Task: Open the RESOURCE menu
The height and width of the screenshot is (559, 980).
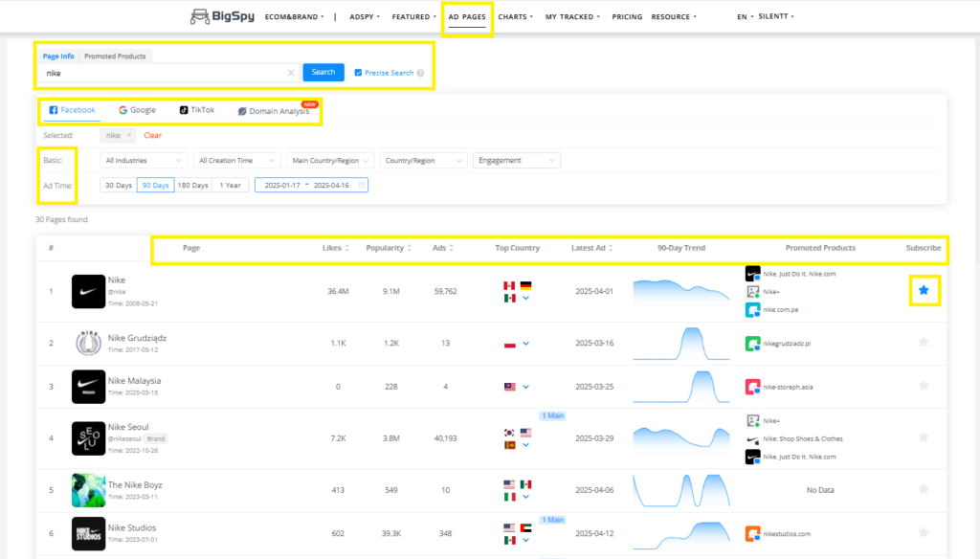Action: pyautogui.click(x=674, y=17)
